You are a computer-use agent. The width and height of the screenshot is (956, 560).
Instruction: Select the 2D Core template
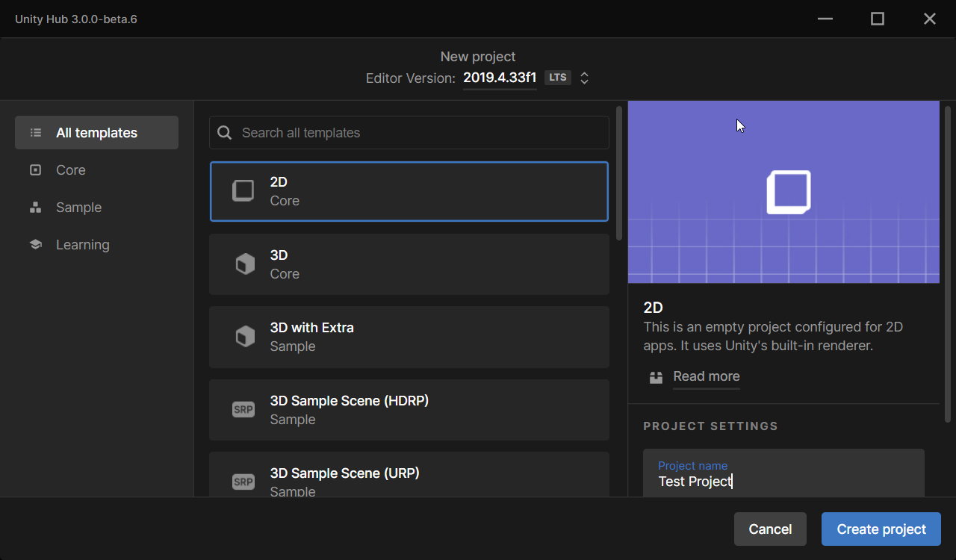coord(409,191)
